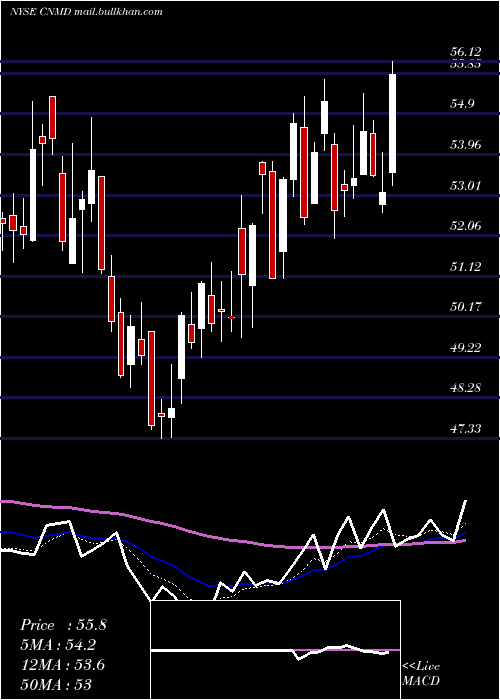This screenshot has height=700, width=500.
Task: Select the 52.06 price axis label
Action: click(x=466, y=226)
